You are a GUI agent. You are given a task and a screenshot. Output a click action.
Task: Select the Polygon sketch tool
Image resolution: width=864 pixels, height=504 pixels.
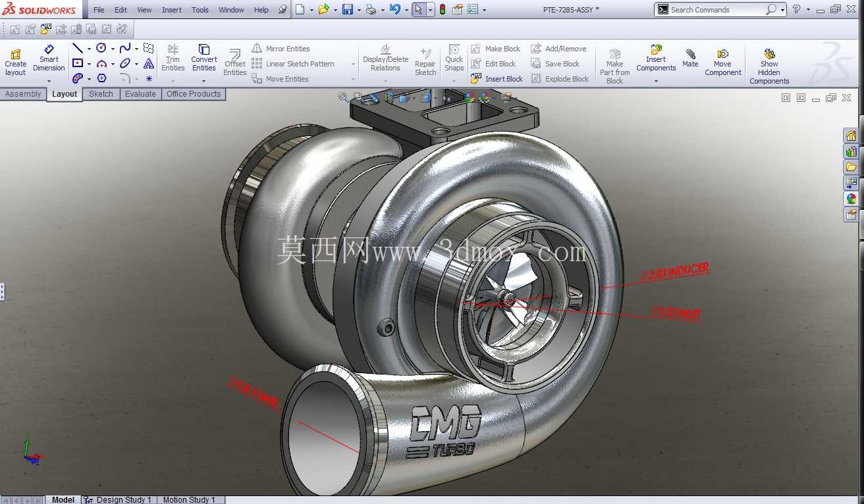[101, 78]
